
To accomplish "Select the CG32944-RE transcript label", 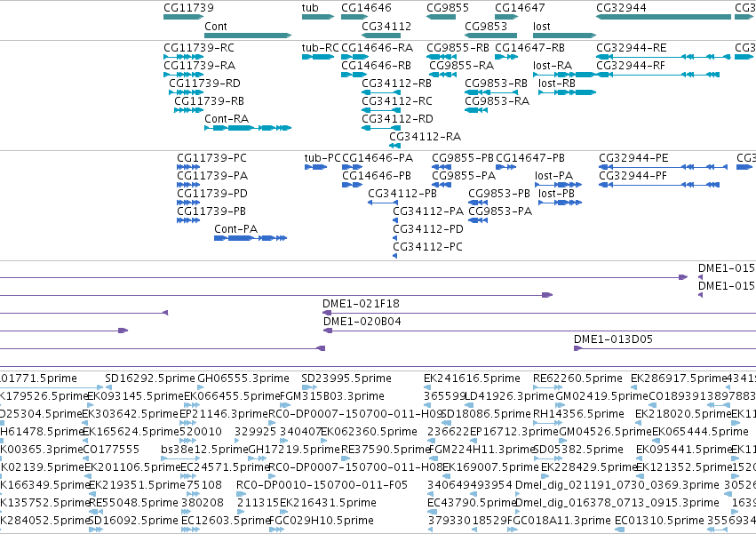I will point(632,48).
